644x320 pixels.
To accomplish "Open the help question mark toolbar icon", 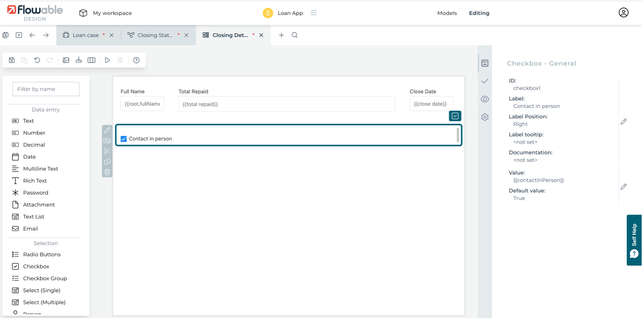I will (136, 60).
